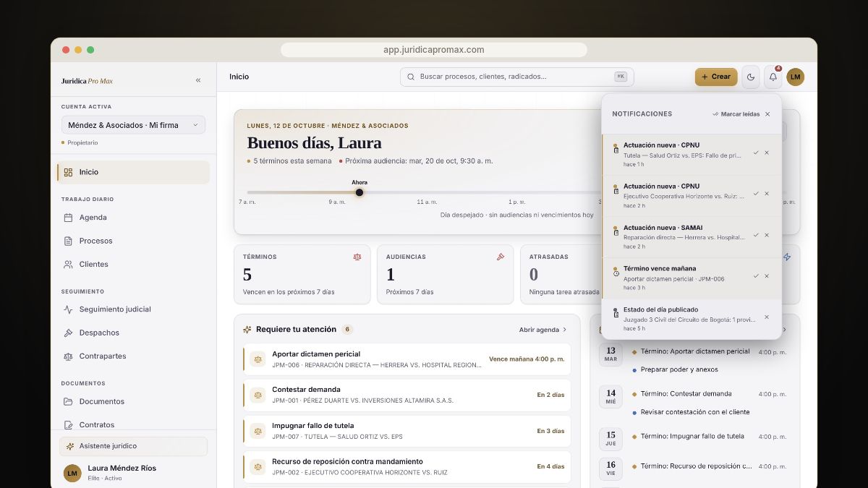Open the Procesos document icon in the sidebar
The width and height of the screenshot is (868, 488).
(68, 241)
